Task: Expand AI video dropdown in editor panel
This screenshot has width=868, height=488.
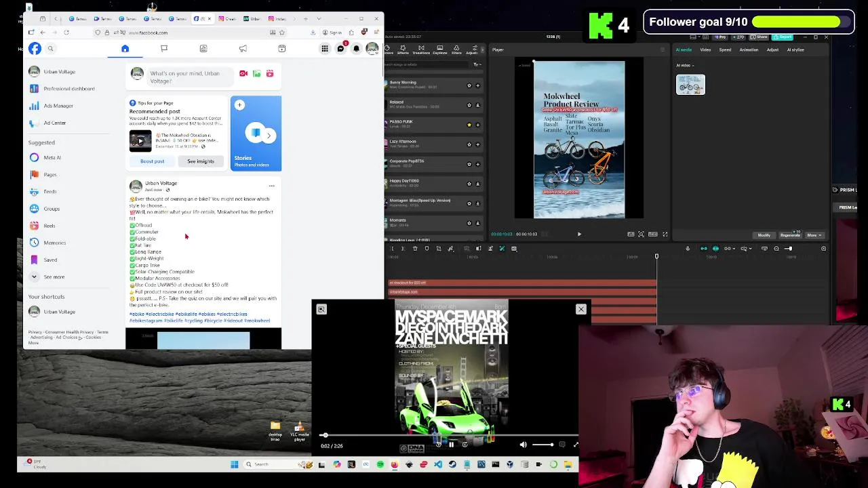Action: [x=685, y=66]
